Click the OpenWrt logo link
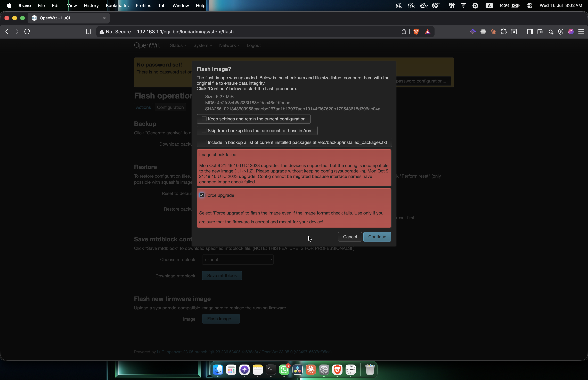The width and height of the screenshot is (588, 380). 147,45
